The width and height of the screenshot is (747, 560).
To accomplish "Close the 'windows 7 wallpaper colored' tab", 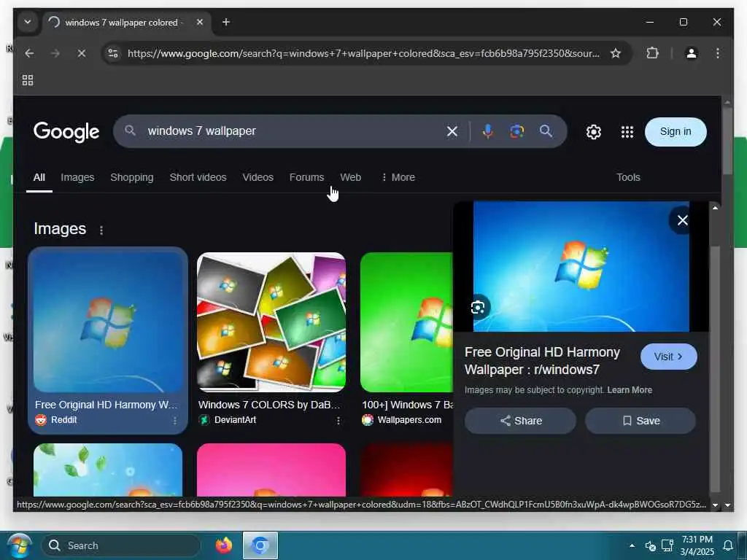I will click(200, 22).
